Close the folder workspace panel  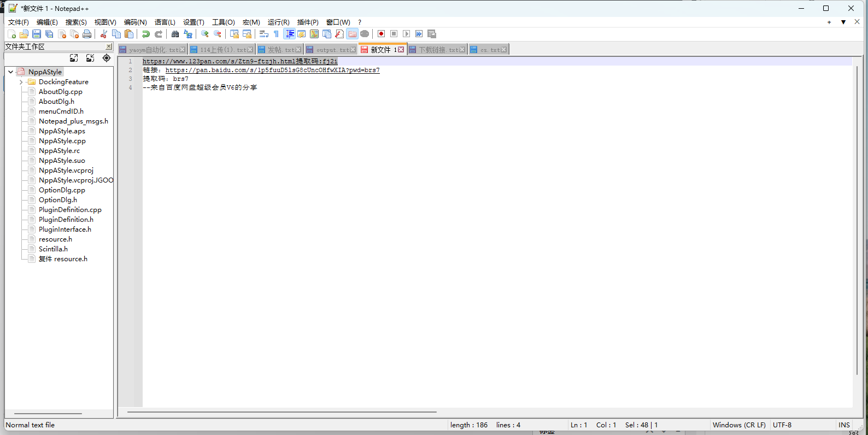point(109,46)
